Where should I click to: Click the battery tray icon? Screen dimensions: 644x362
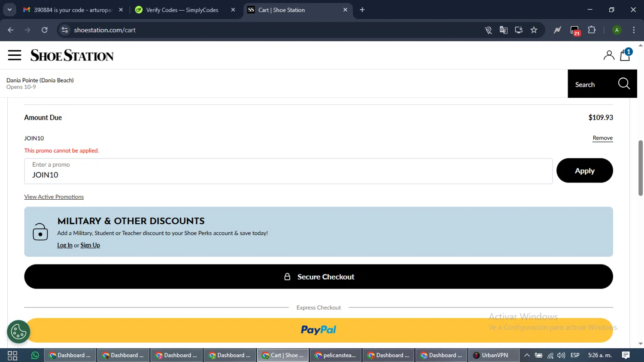[x=538, y=356]
